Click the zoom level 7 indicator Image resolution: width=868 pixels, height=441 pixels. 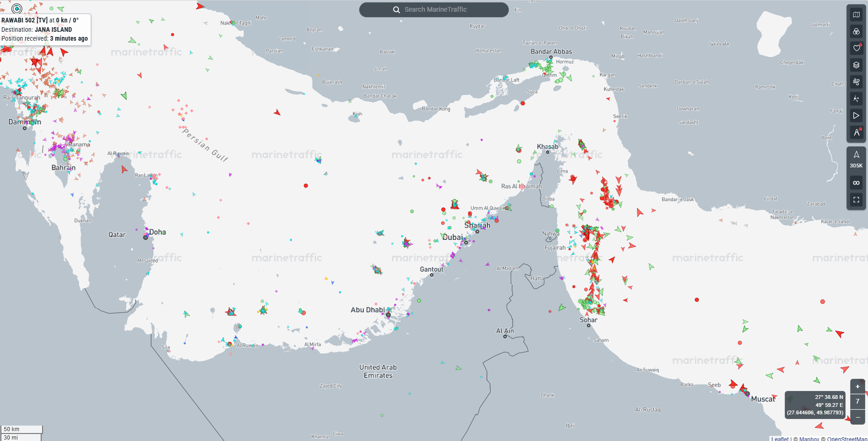pyautogui.click(x=858, y=401)
